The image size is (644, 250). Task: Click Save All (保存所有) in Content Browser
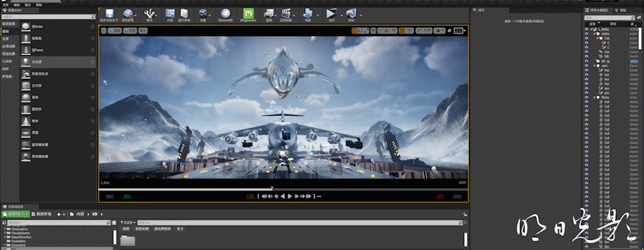(42, 214)
